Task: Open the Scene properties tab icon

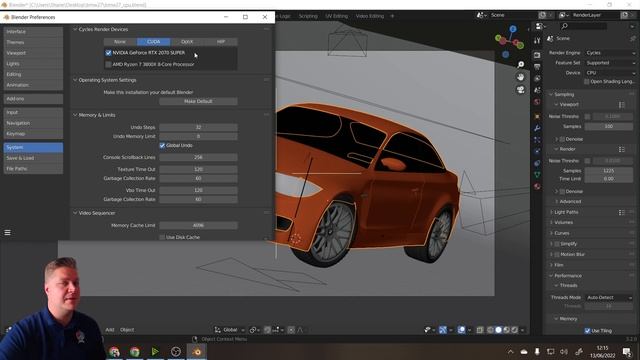Action: (537, 90)
